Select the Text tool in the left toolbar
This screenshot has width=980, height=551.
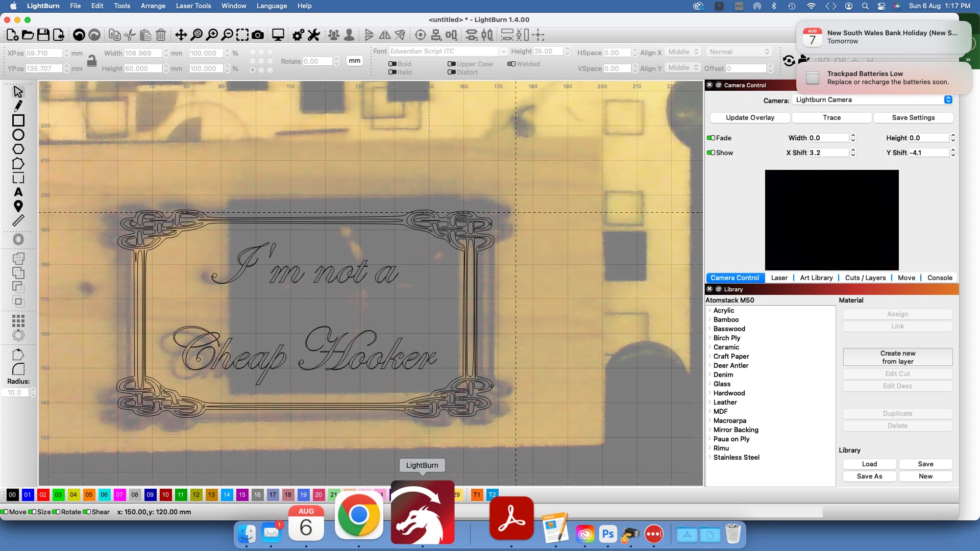point(19,192)
